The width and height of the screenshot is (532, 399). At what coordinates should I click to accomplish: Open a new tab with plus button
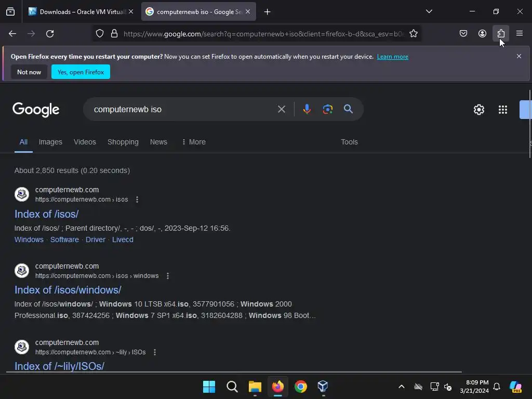268,12
